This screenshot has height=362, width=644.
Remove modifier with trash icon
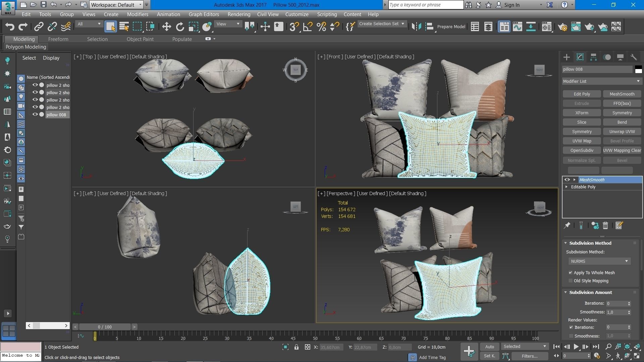click(605, 226)
